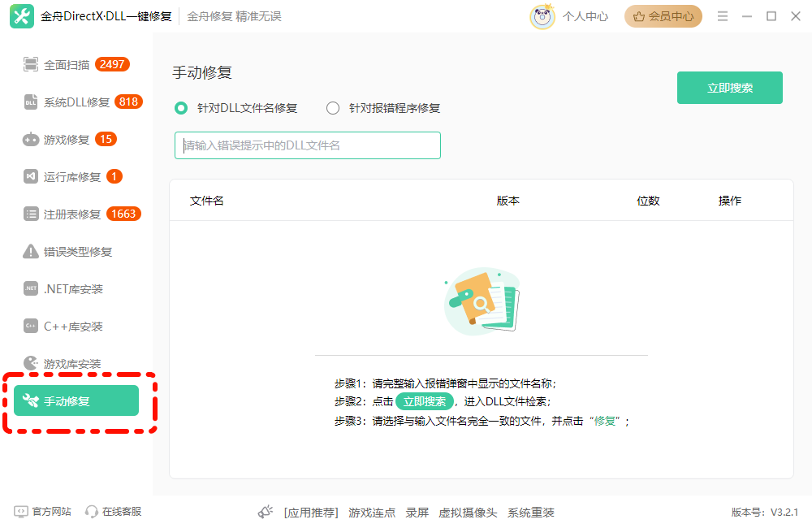This screenshot has height=528, width=812.
Task: Open 系统DLL修复 section
Action: [76, 102]
